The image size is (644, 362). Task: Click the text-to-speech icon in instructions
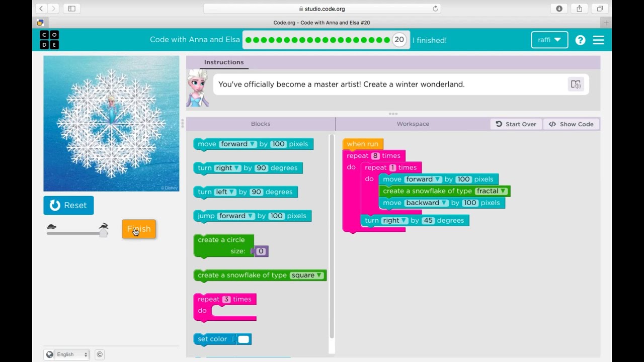click(576, 84)
